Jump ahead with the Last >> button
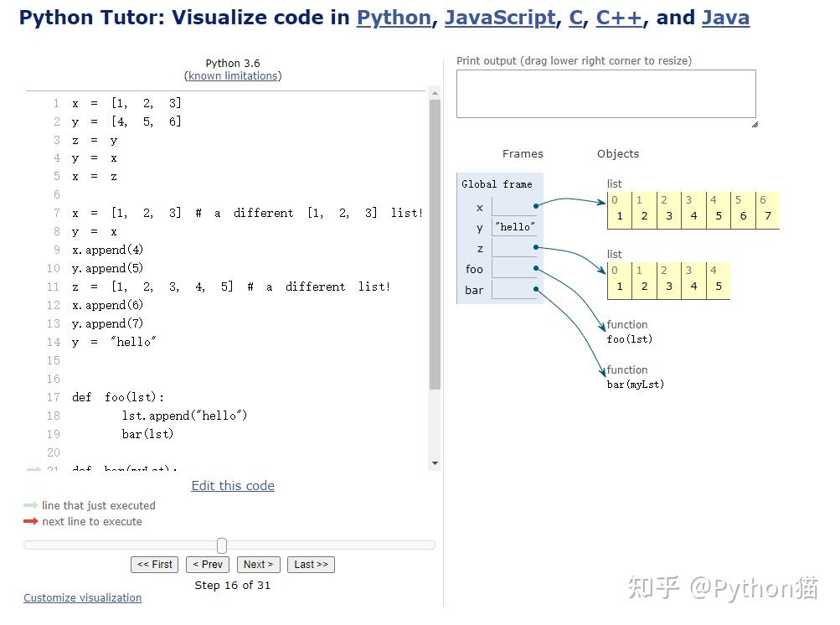This screenshot has height=625, width=840. point(311,565)
